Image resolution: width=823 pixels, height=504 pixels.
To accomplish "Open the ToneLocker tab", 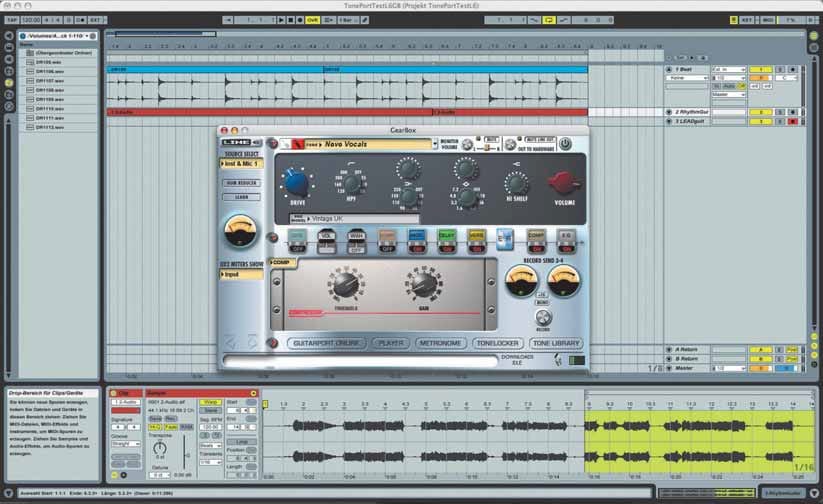I will click(x=497, y=343).
